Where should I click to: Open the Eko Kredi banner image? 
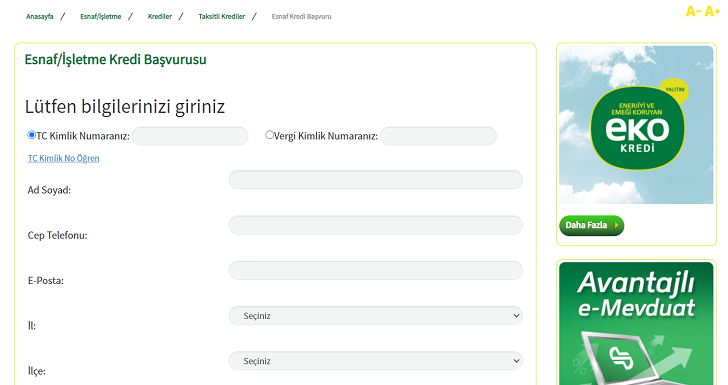tap(636, 125)
